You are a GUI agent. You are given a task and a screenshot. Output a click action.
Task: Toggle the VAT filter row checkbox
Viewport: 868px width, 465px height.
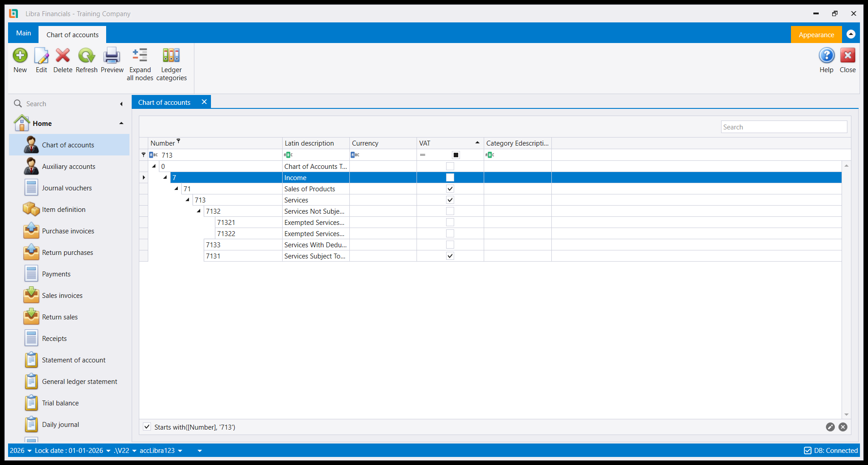coord(456,155)
